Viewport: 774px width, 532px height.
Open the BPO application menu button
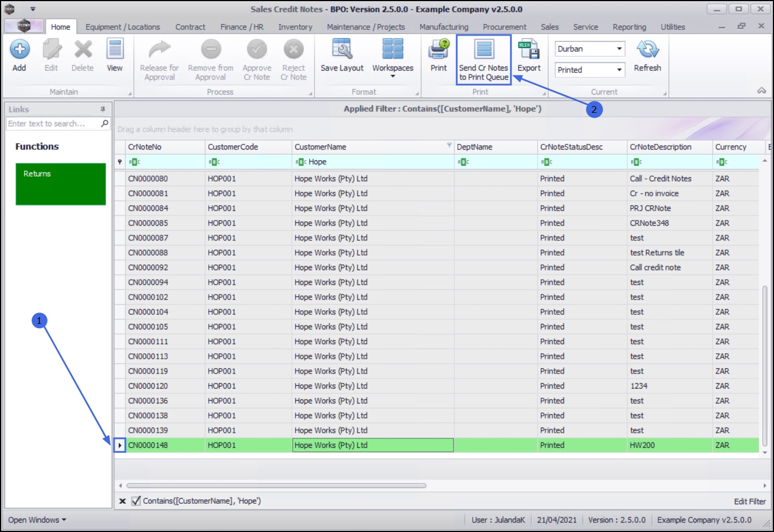[x=23, y=26]
